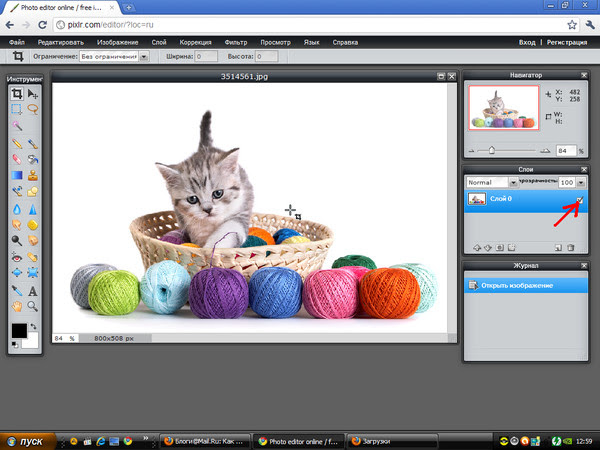Image resolution: width=600 pixels, height=450 pixels.
Task: Open the Фильтр menu
Action: (236, 42)
